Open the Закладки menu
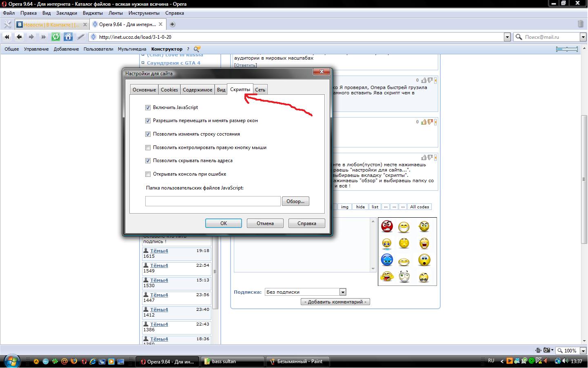This screenshot has height=368, width=588. [x=67, y=13]
